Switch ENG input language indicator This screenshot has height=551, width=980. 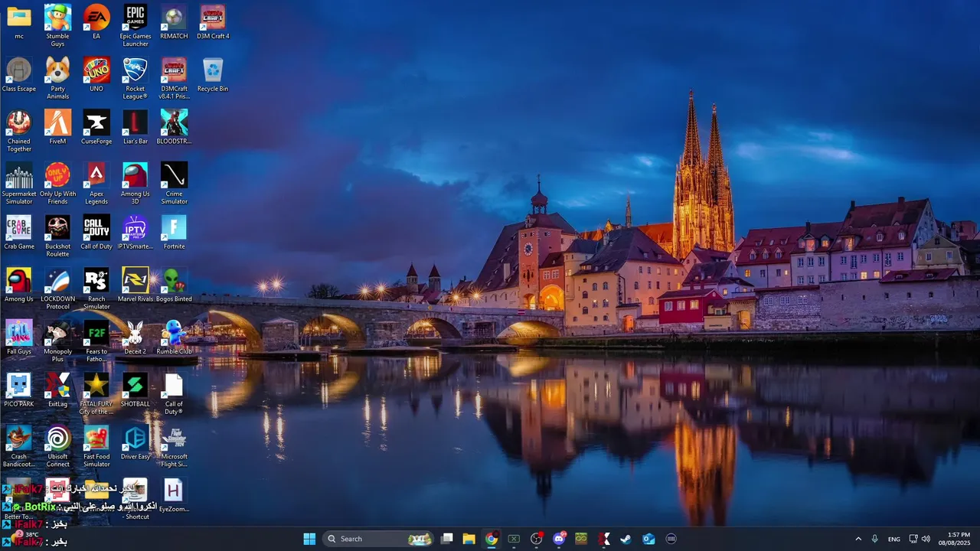tap(894, 539)
